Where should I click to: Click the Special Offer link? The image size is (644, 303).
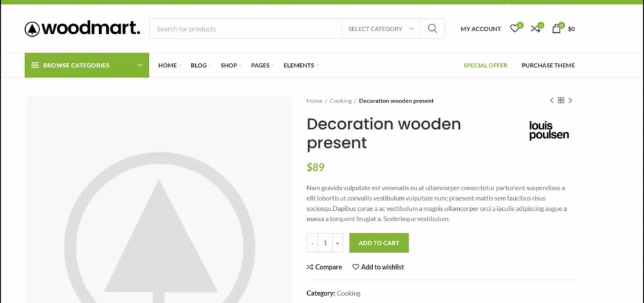point(486,65)
